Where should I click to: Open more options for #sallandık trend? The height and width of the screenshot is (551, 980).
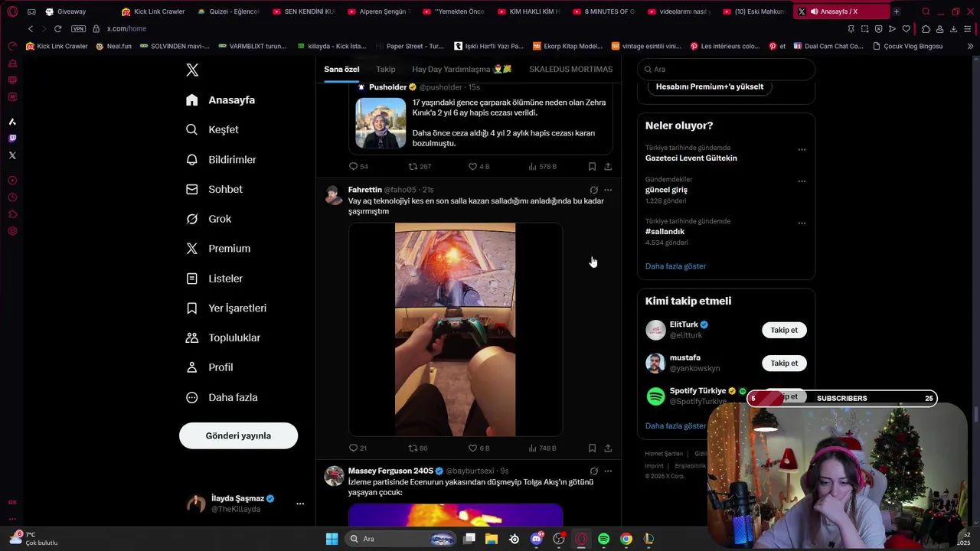(802, 223)
